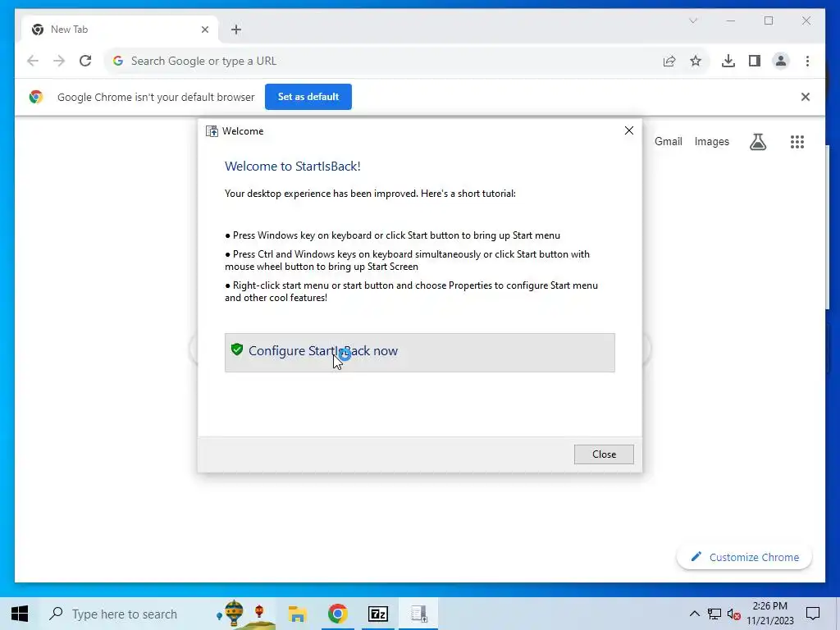Open Chrome three-dot menu
Image resolution: width=840 pixels, height=630 pixels.
coord(807,61)
